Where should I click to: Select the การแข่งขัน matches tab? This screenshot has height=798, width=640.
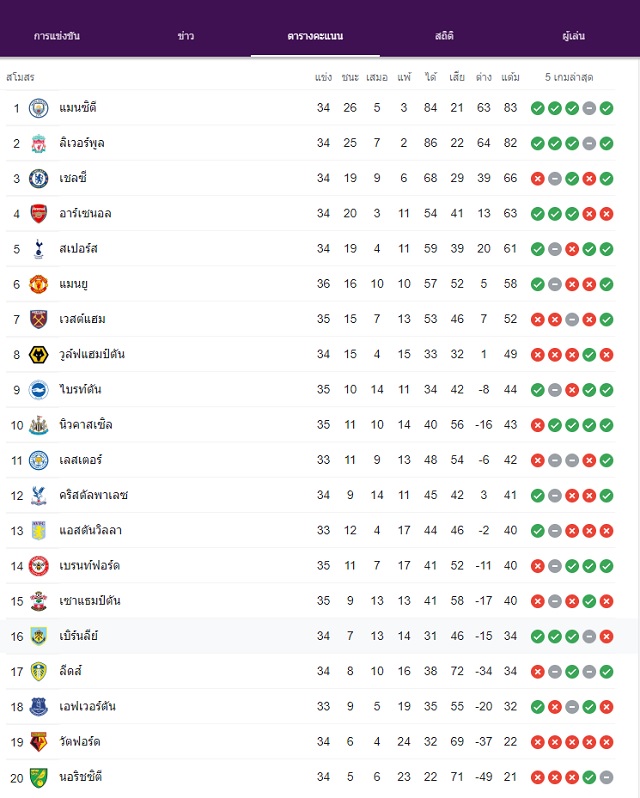coord(56,36)
